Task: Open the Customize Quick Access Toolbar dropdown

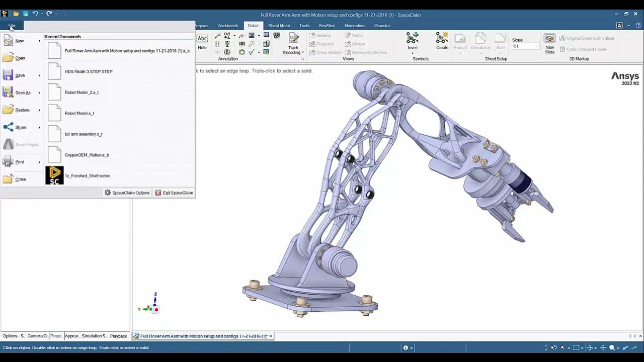Action: 65,14
